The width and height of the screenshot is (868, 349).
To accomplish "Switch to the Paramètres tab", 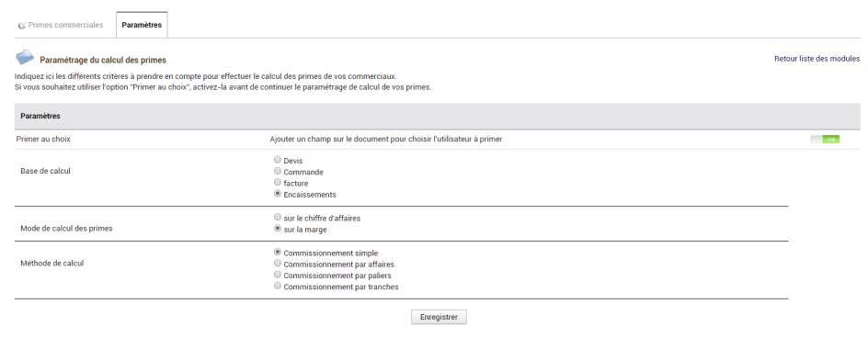I will point(142,25).
